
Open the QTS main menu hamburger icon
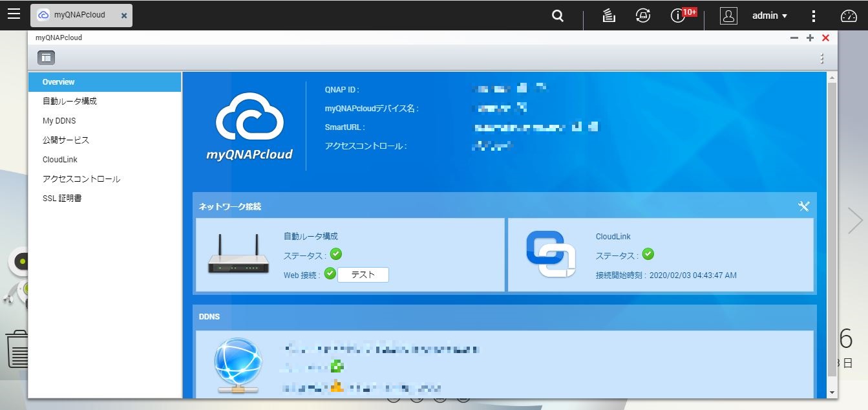14,14
